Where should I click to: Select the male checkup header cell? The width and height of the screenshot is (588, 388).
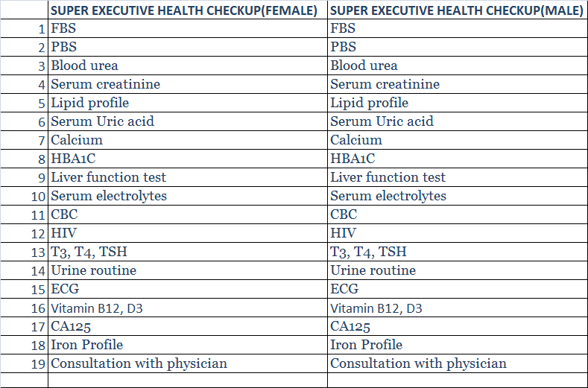[455, 11]
